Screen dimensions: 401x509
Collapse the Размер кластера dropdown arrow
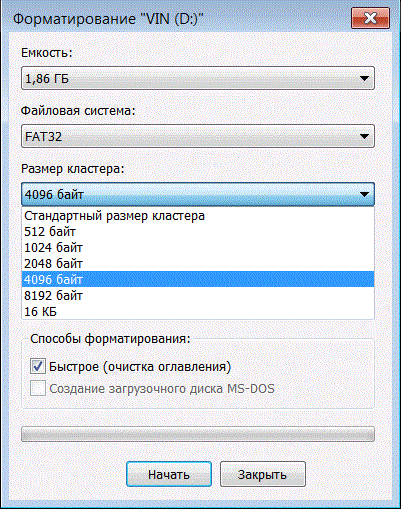coord(364,194)
